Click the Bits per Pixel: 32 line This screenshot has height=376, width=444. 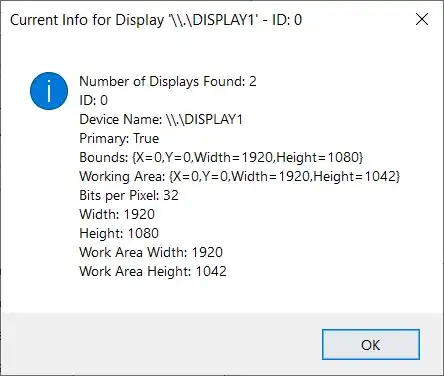[x=129, y=195]
